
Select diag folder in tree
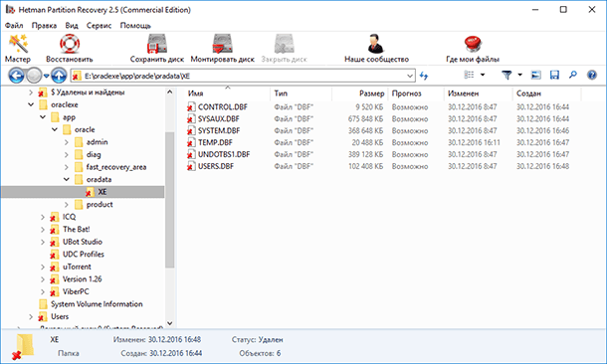tap(94, 155)
